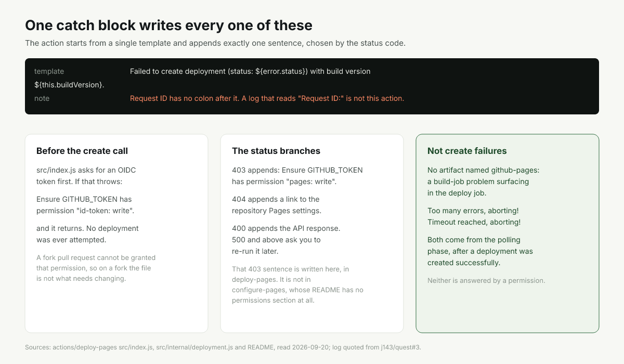Click the orange "Request ID has no colon" note
The image size is (624, 364).
[267, 98]
